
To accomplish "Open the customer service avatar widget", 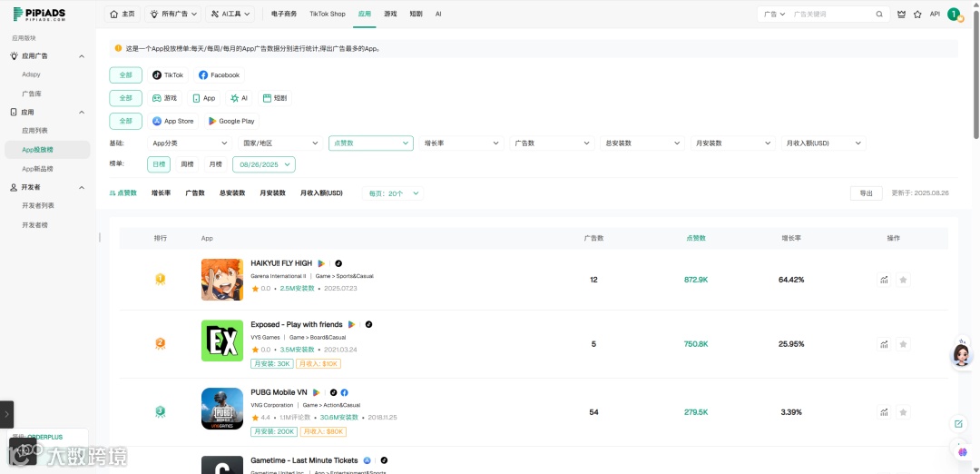I will 961,356.
